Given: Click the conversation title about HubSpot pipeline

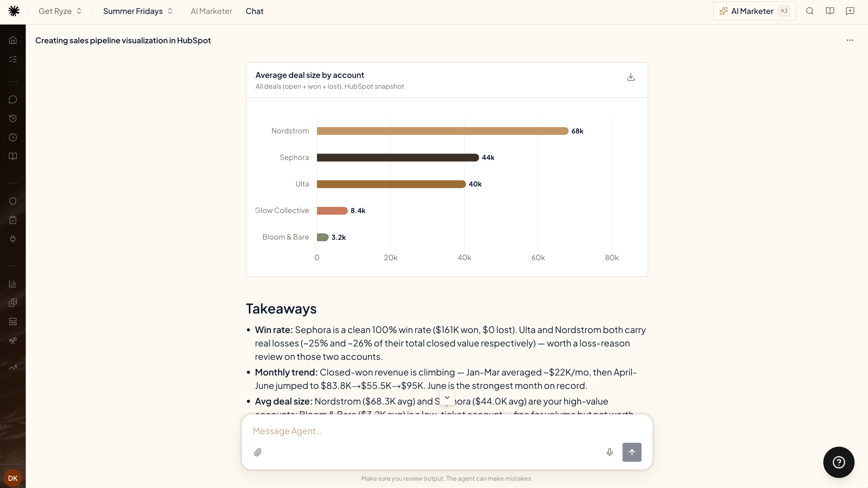Looking at the screenshot, I should [x=123, y=40].
